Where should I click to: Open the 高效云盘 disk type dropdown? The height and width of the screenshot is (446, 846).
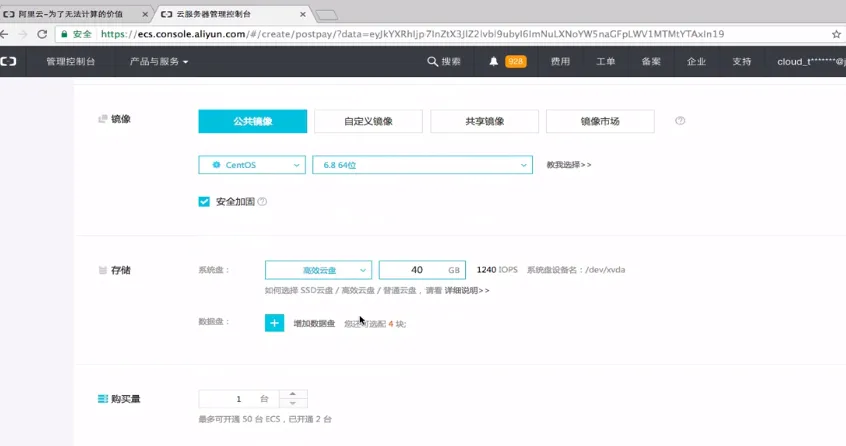coord(318,270)
